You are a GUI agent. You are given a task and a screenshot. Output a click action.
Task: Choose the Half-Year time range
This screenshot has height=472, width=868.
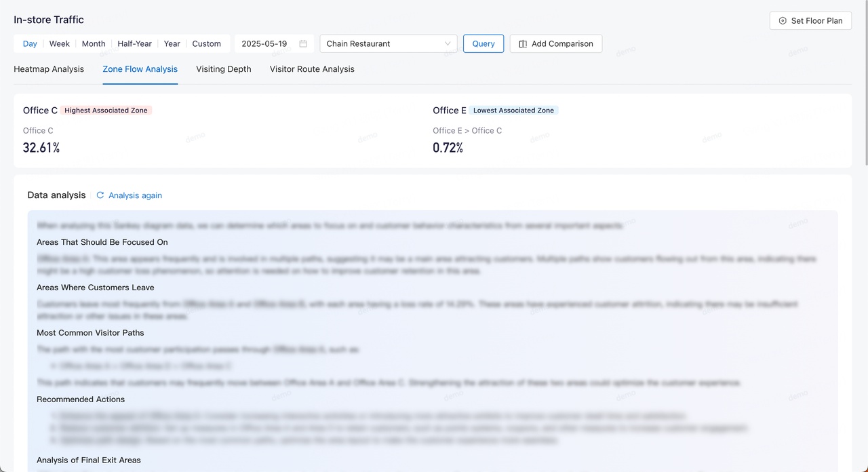(134, 44)
